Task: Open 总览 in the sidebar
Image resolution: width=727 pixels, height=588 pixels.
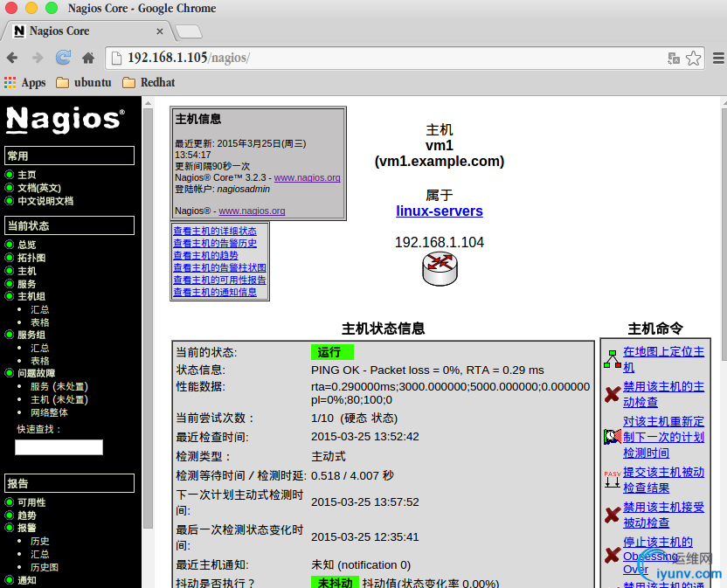Action: [26, 245]
